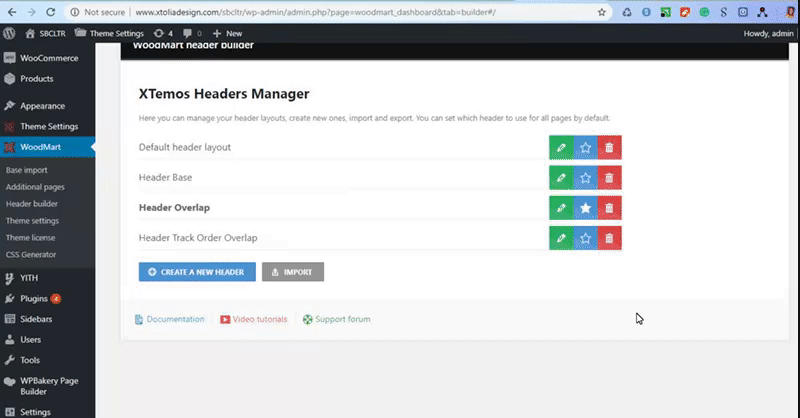
Task: Click the Create a New Header button
Action: click(x=197, y=272)
